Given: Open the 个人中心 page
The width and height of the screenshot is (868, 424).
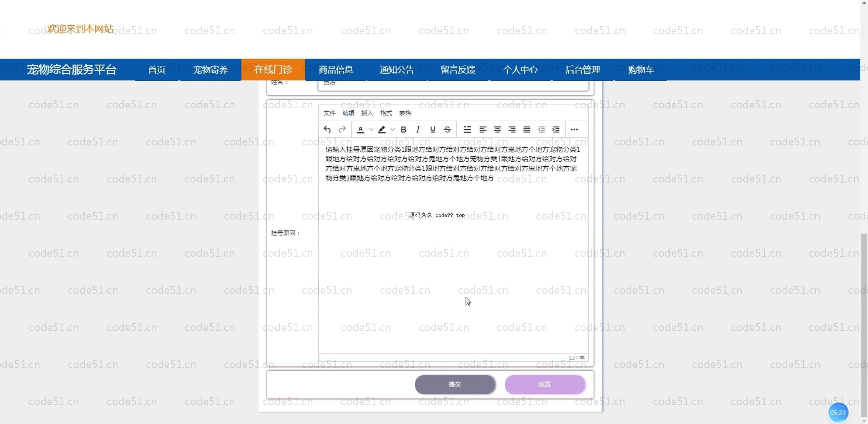Looking at the screenshot, I should point(520,69).
